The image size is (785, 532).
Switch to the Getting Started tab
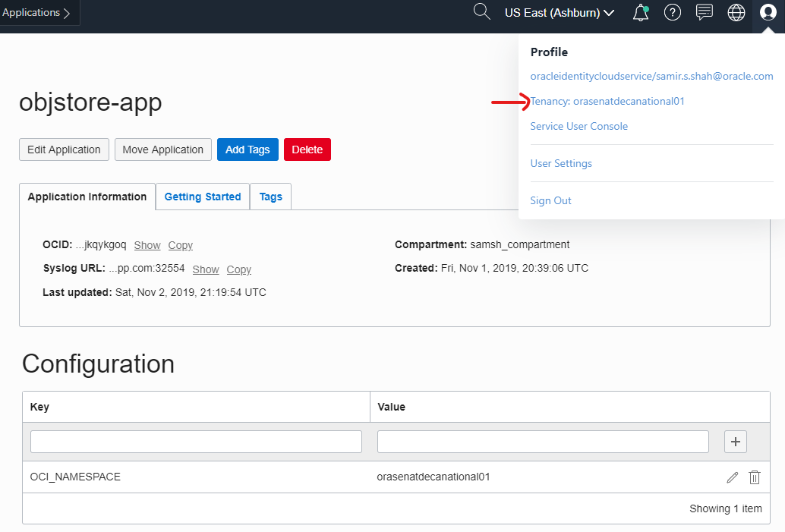[x=202, y=196]
